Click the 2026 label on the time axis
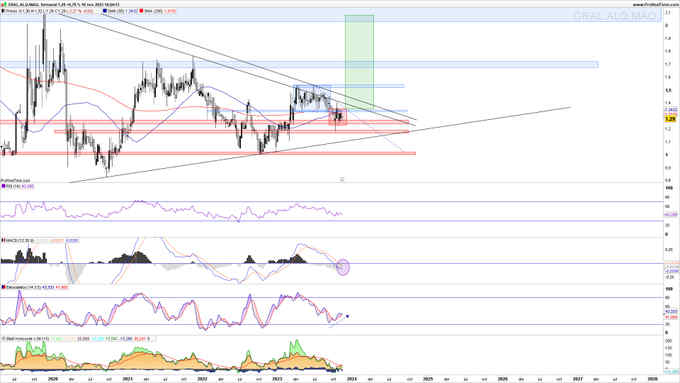This screenshot has width=680, height=383. pos(503,379)
